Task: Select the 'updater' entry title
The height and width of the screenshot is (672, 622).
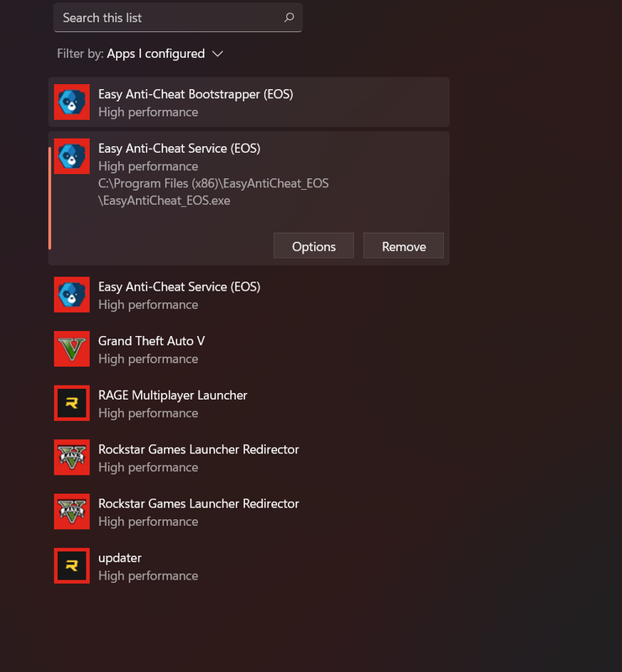Action: pyautogui.click(x=119, y=558)
